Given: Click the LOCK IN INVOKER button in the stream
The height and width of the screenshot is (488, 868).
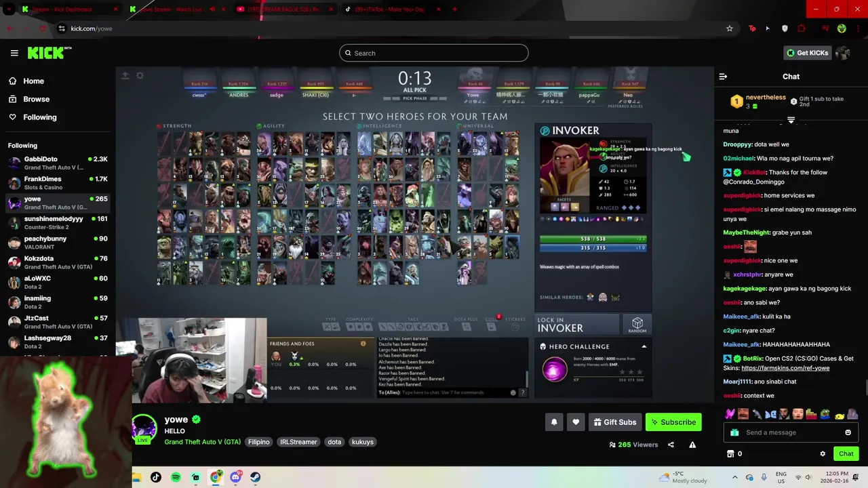Looking at the screenshot, I should (x=577, y=324).
